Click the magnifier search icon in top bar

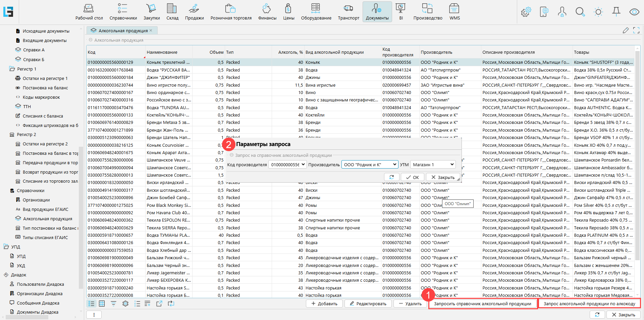pyautogui.click(x=580, y=12)
